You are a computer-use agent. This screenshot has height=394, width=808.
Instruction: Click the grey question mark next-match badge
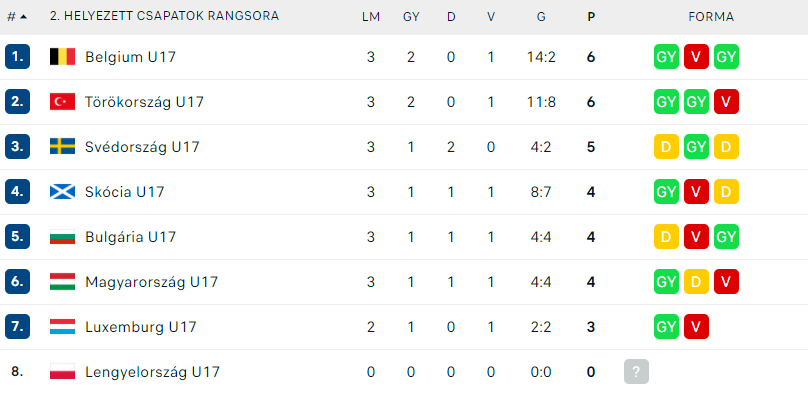[x=636, y=372]
